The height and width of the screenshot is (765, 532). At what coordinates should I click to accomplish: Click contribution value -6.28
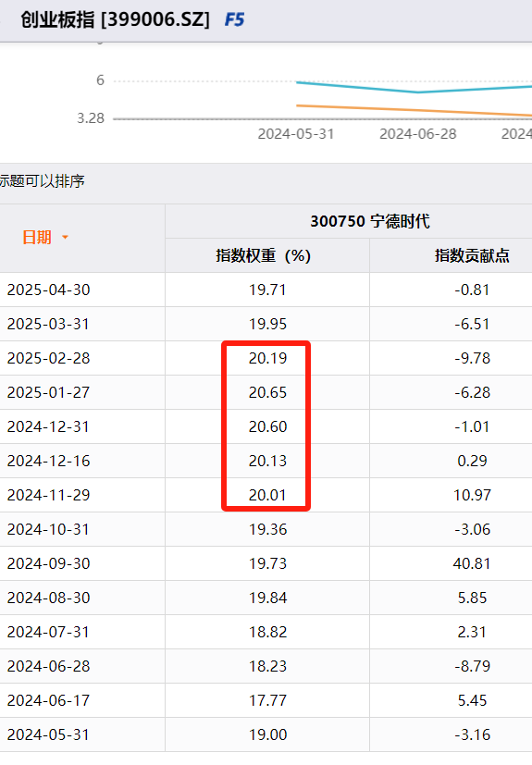[472, 392]
